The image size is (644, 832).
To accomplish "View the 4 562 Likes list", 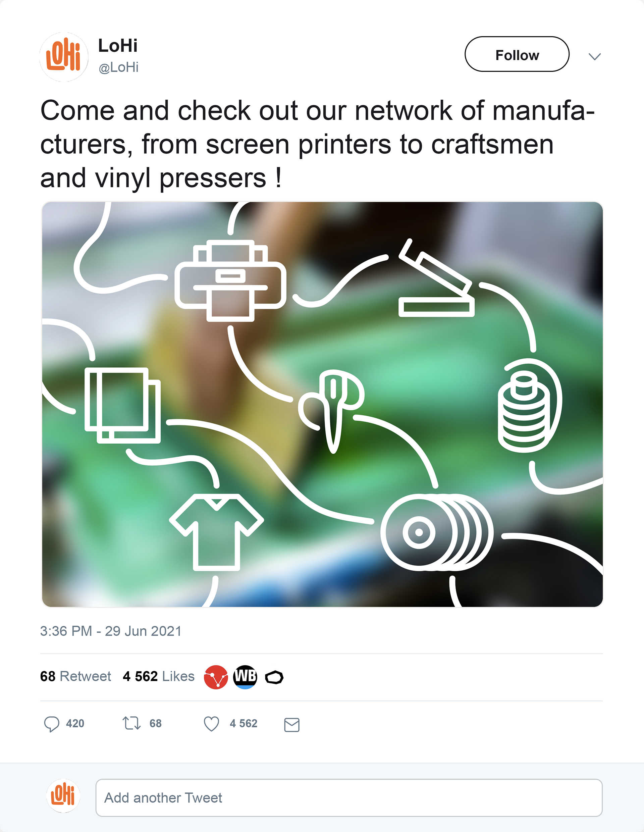I will (x=158, y=676).
